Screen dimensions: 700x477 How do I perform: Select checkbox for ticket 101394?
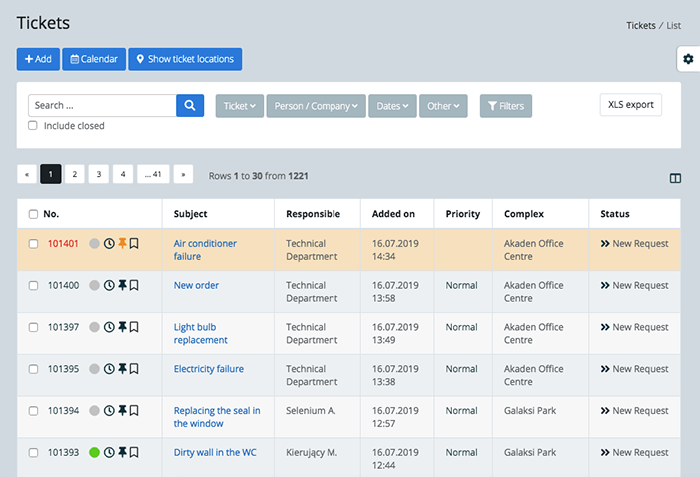(33, 410)
